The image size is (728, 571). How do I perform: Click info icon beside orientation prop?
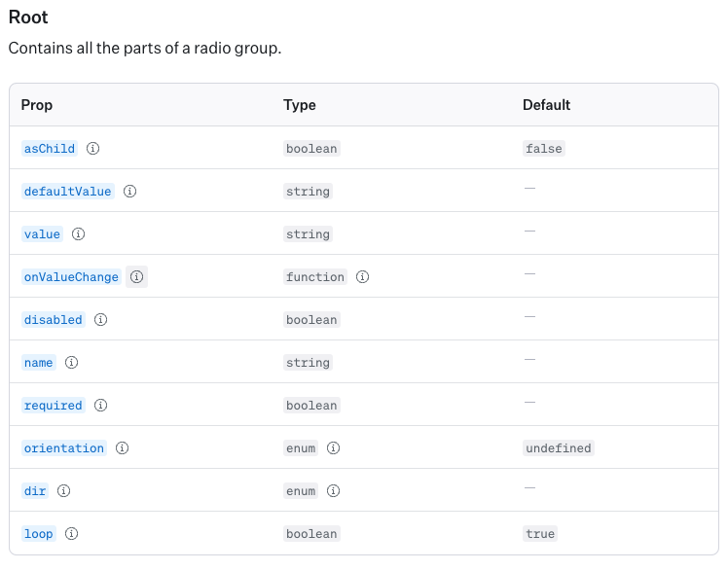point(123,448)
